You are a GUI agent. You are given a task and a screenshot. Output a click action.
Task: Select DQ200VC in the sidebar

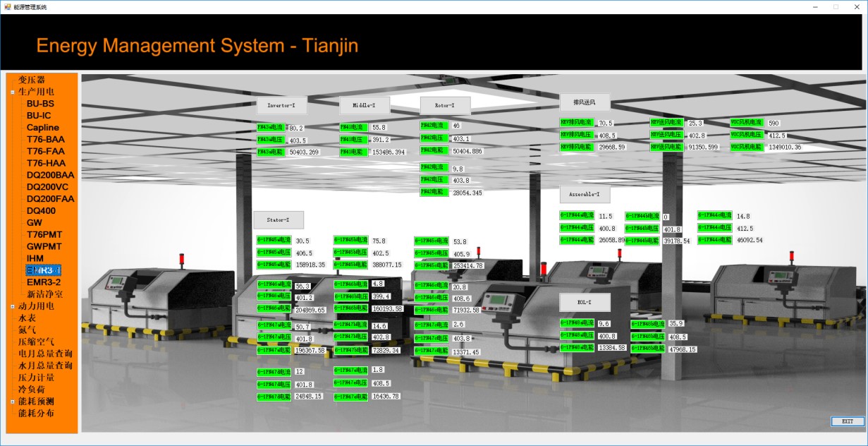coord(47,187)
